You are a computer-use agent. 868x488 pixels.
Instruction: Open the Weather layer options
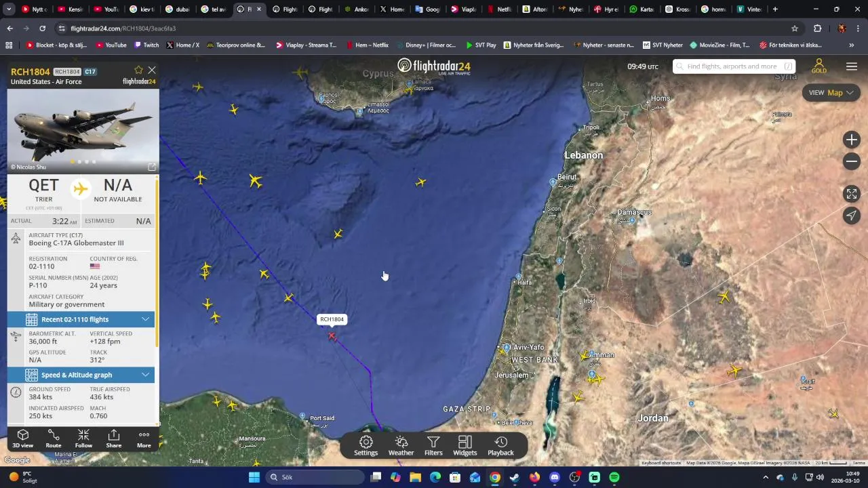[401, 446]
